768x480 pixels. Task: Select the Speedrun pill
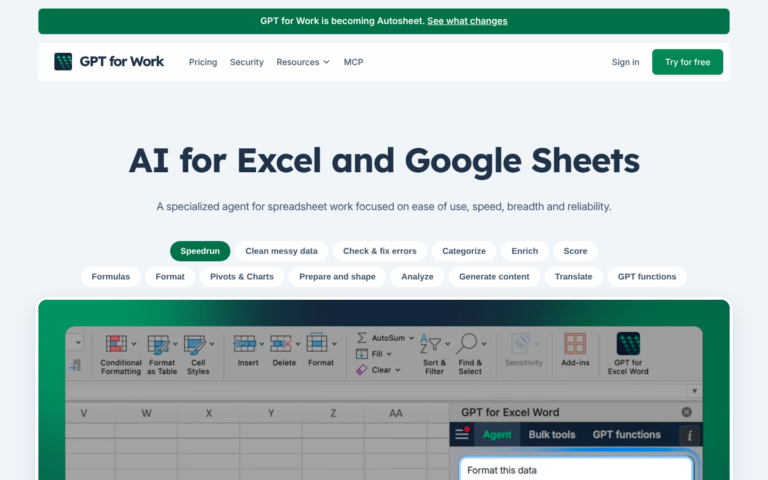pos(200,251)
